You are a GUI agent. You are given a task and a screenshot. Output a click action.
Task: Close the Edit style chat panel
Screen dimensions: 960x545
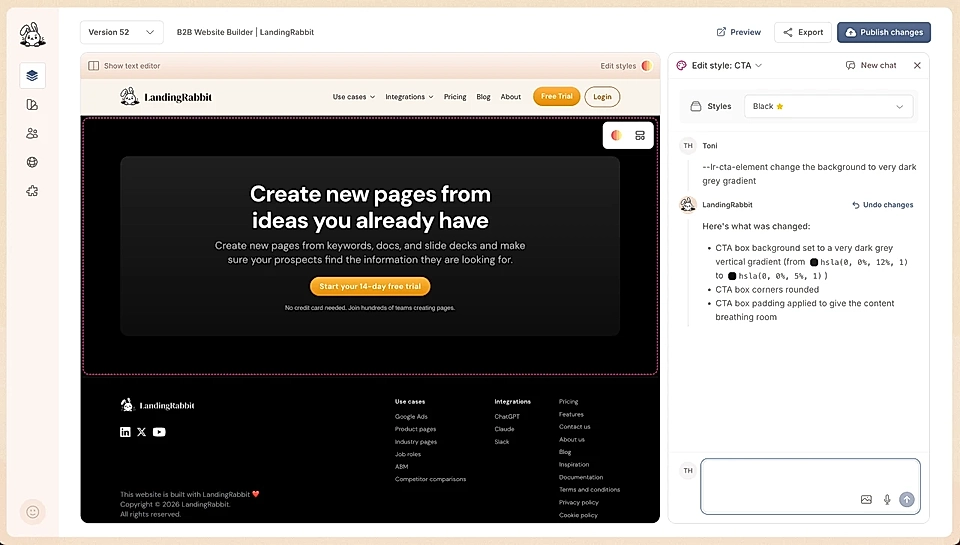click(917, 66)
